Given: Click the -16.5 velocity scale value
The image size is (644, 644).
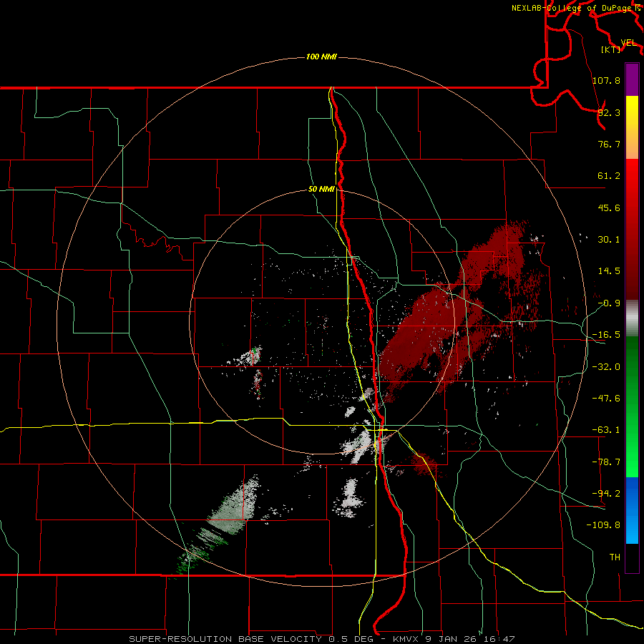Looking at the screenshot, I should [606, 335].
